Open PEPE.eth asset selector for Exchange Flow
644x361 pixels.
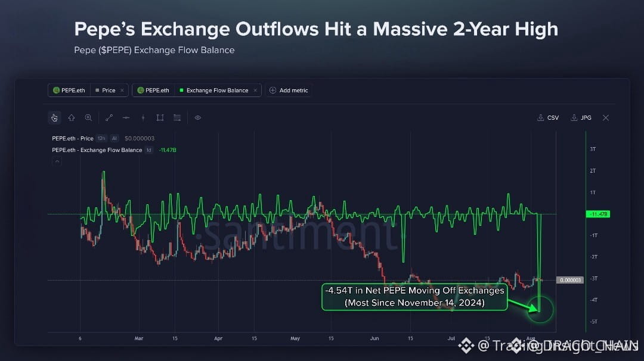coord(153,91)
